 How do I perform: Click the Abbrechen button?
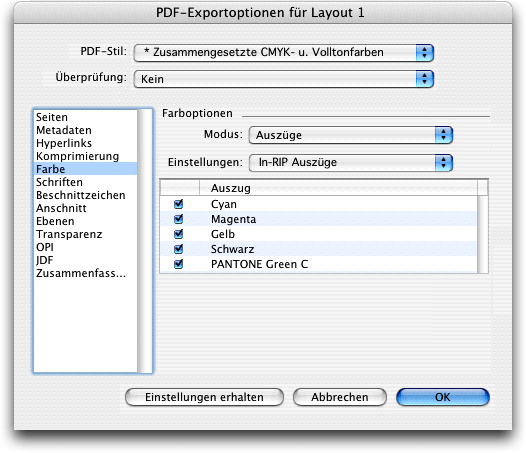click(x=340, y=397)
